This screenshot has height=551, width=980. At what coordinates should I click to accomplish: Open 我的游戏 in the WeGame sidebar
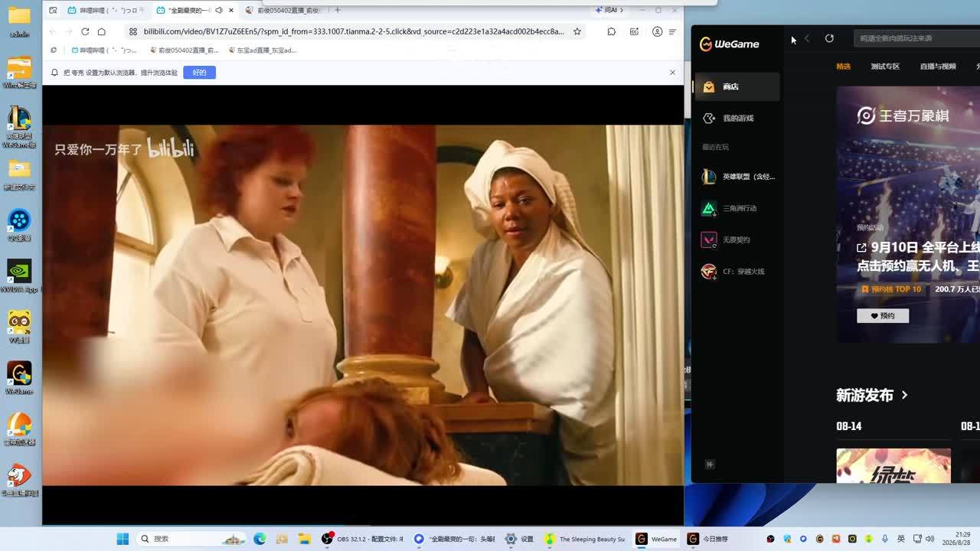coord(737,118)
